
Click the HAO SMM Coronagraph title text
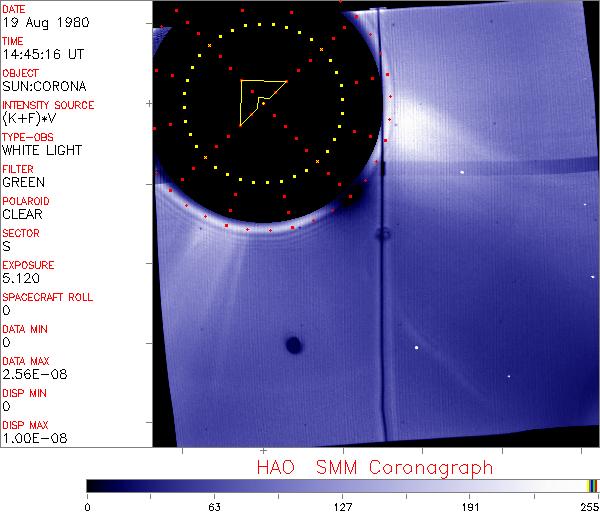click(374, 467)
